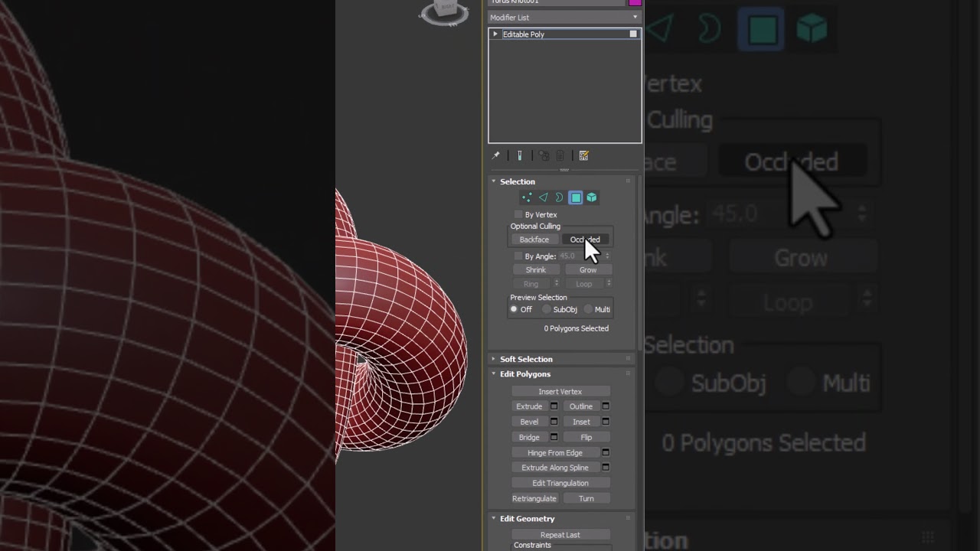Click the enlarged Polygon icon in the blurred backdrop
The image size is (980, 551).
coord(762,30)
